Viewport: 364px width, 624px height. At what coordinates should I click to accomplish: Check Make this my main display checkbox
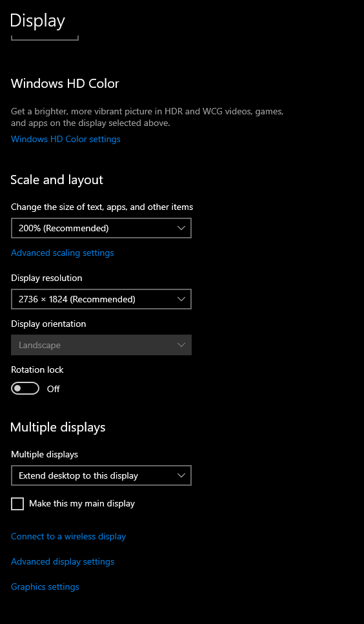click(17, 504)
